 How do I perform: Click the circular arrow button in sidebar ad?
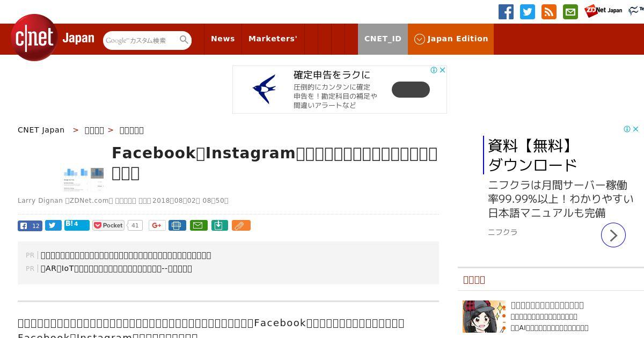click(x=613, y=235)
